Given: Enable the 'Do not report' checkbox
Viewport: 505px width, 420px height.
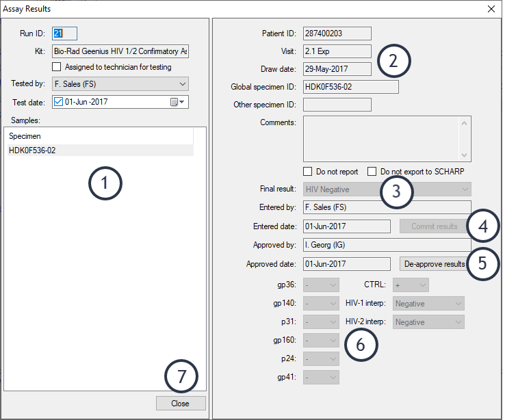Looking at the screenshot, I should tap(307, 171).
